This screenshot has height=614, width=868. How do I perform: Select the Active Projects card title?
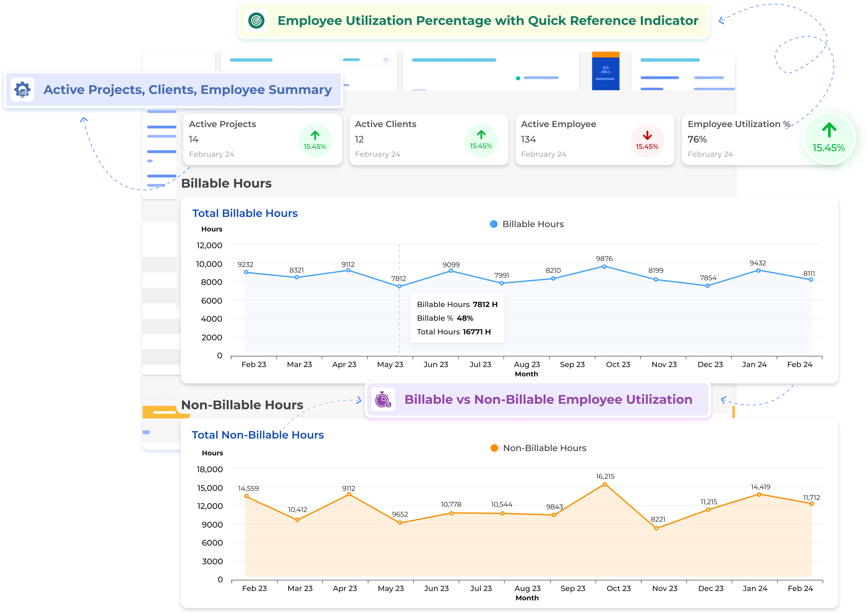[222, 124]
